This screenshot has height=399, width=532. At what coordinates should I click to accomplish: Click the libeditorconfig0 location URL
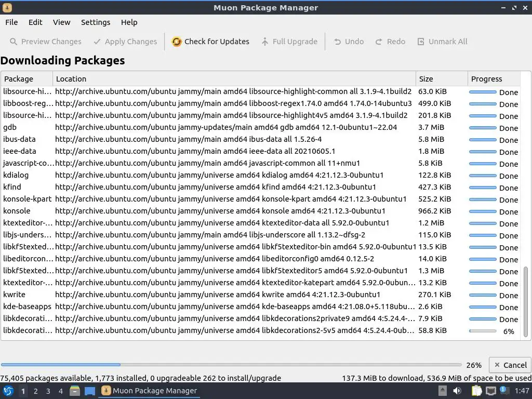click(215, 259)
